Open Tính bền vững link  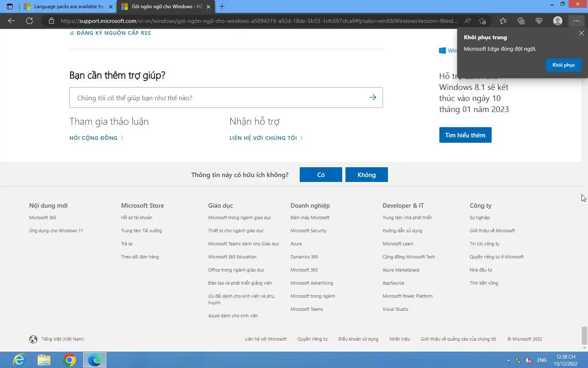pos(483,283)
